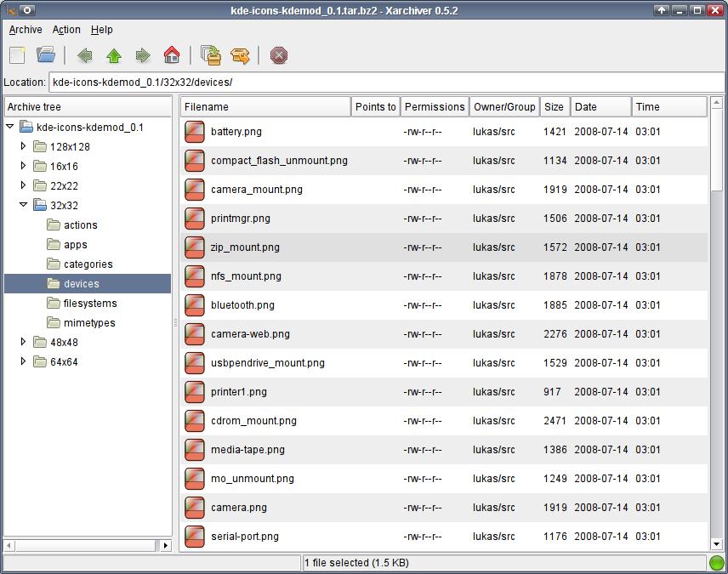Open the Action menu
The image size is (728, 574).
tap(66, 30)
